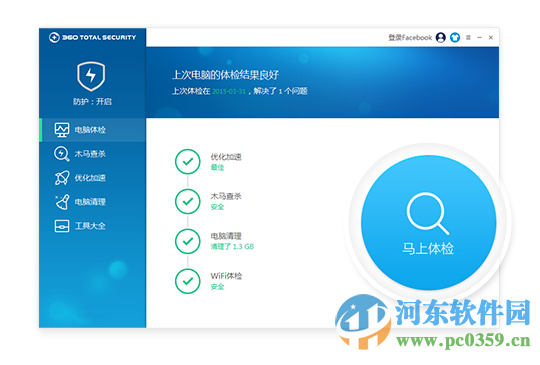Click the 360 Total Security logo
540x365 pixels.
(x=92, y=37)
